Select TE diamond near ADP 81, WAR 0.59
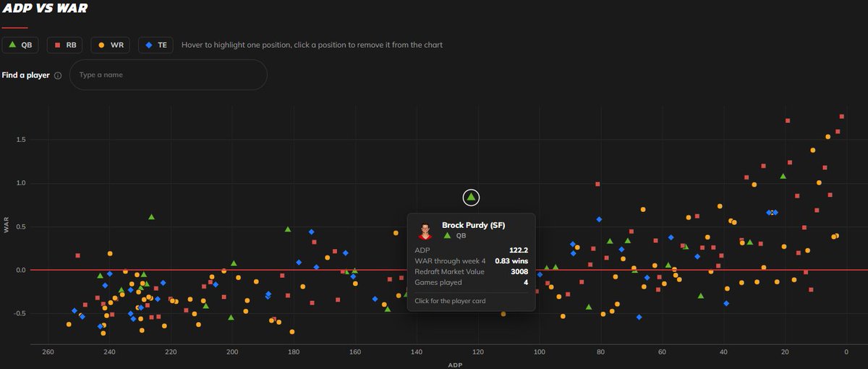Screen dimensions: 868x369 click(x=599, y=219)
